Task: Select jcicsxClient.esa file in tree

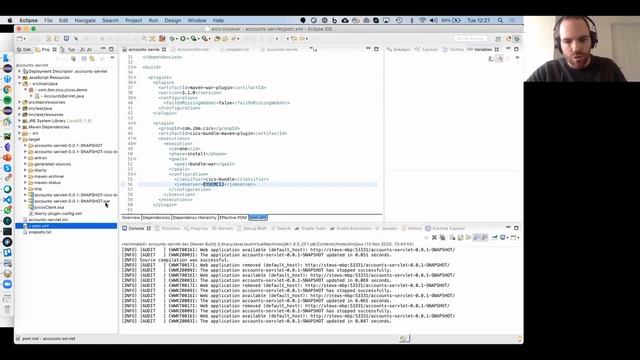Action: pyautogui.click(x=49, y=207)
